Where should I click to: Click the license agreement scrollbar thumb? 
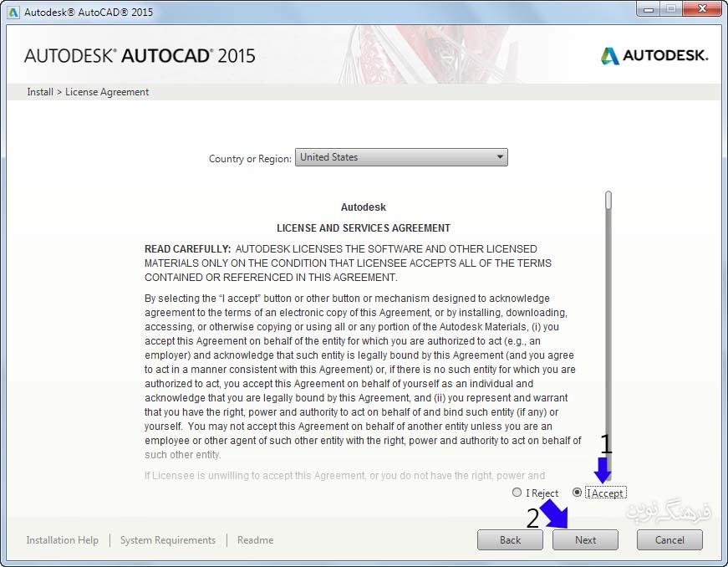(x=608, y=200)
